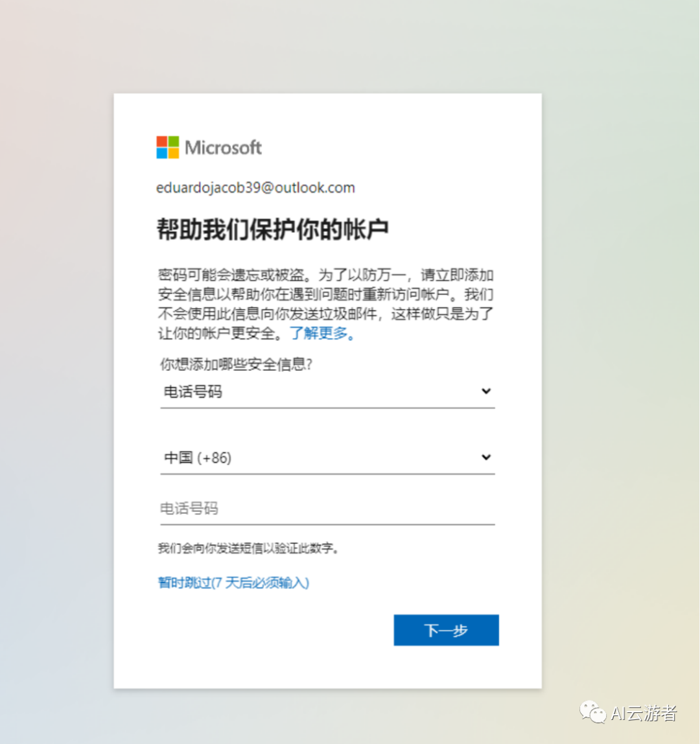Expand the chevron of the security info selector
The image size is (700, 744).
click(486, 391)
